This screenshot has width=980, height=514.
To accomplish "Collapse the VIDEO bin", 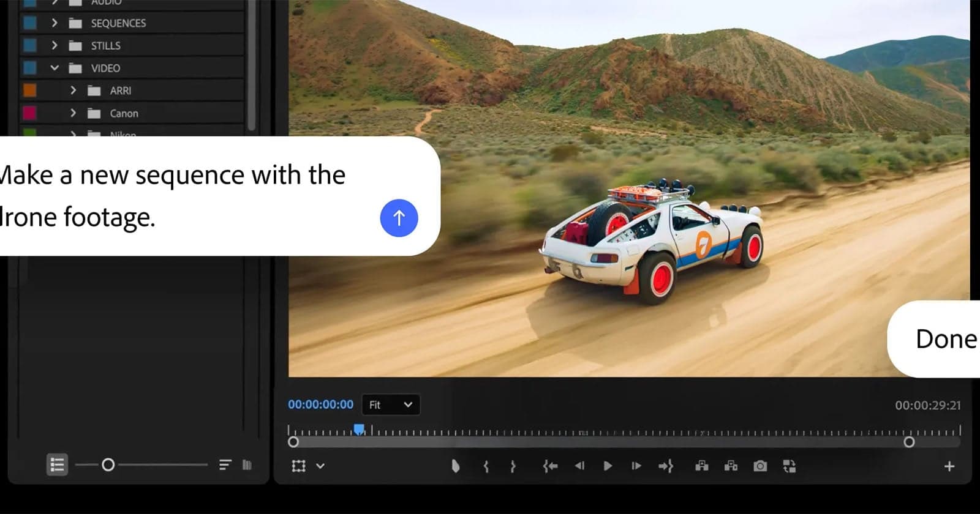I will [55, 68].
